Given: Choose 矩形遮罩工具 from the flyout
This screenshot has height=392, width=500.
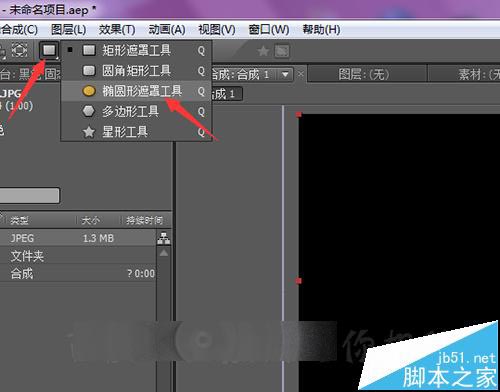Looking at the screenshot, I should pyautogui.click(x=136, y=50).
